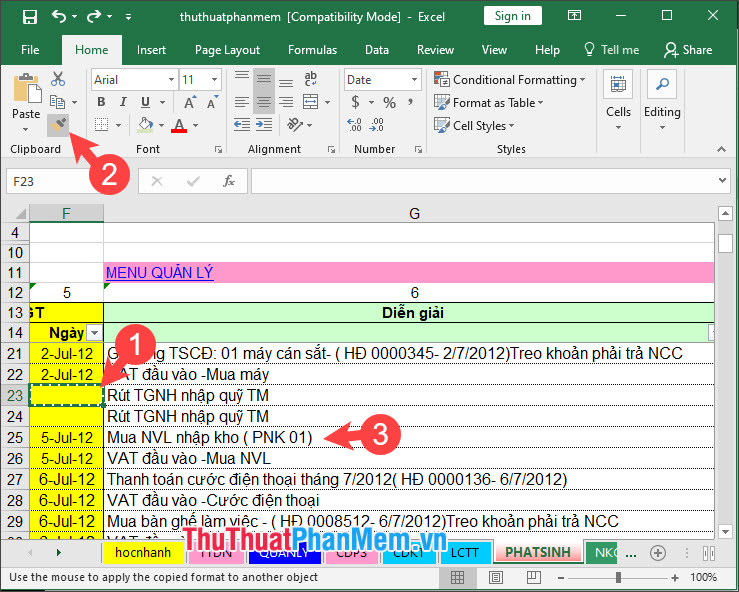Open the Arial font name dropdown
The image size is (739, 592).
point(172,80)
